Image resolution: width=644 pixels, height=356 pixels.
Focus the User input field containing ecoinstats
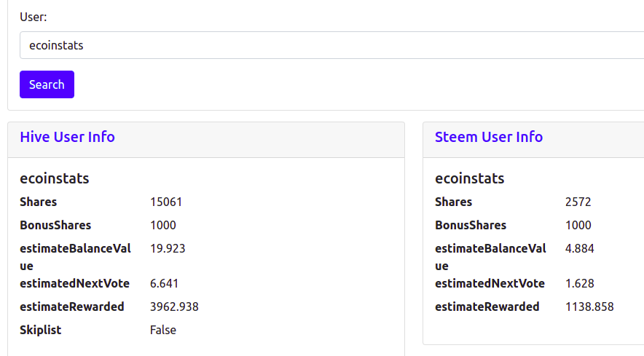coord(332,45)
